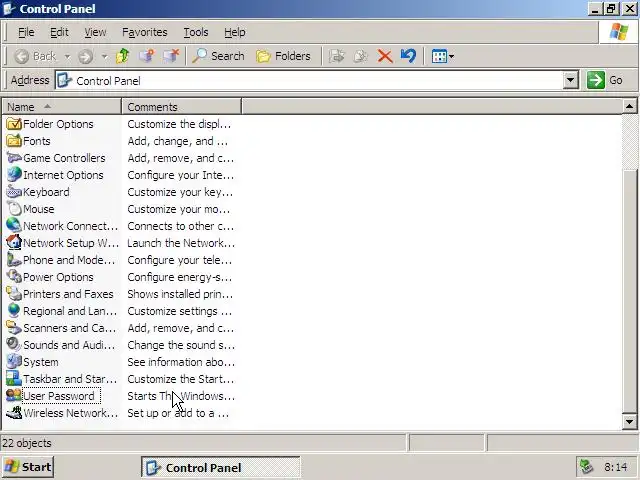The width and height of the screenshot is (640, 480).
Task: Click the Search button
Action: (218, 56)
